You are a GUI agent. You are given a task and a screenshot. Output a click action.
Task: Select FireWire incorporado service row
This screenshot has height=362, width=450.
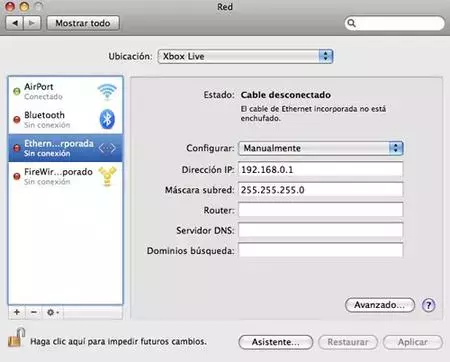[66, 176]
